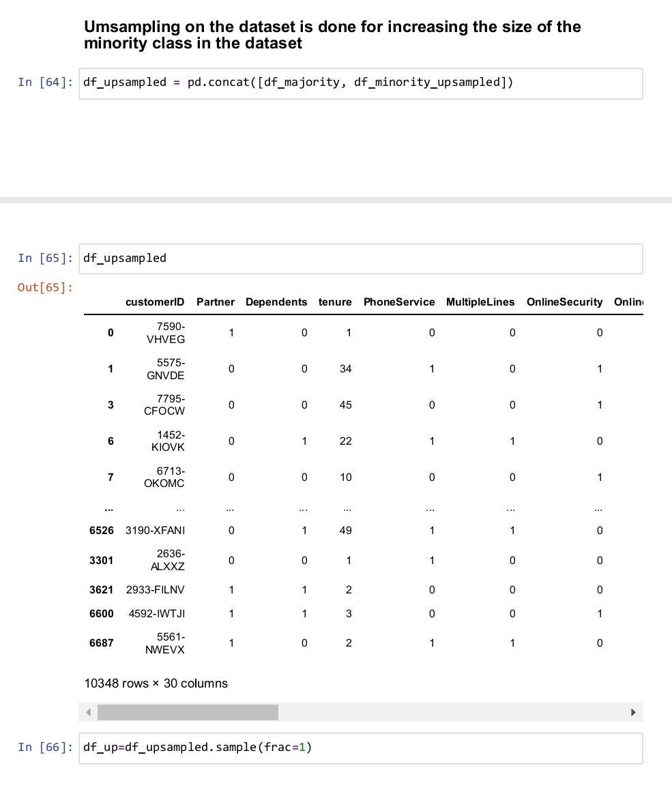Click row index 6526 in the table
Screen dimensions: 672x796
point(101,531)
